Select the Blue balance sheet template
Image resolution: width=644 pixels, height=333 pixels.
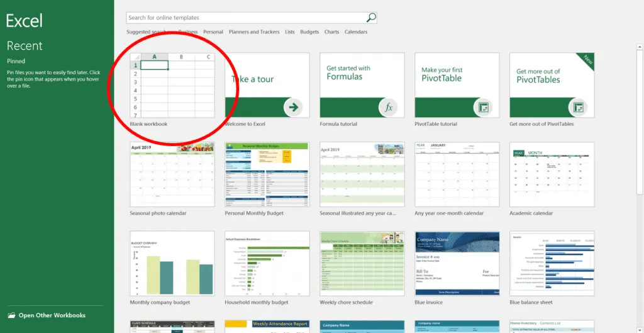tap(552, 264)
